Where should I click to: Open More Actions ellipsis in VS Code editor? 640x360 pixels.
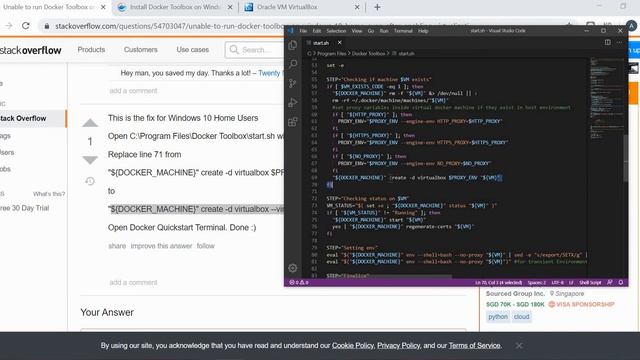click(619, 42)
